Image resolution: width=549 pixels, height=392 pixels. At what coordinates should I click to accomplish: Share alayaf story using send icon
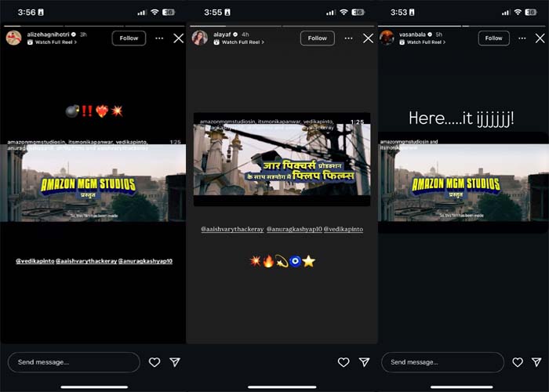pos(364,362)
